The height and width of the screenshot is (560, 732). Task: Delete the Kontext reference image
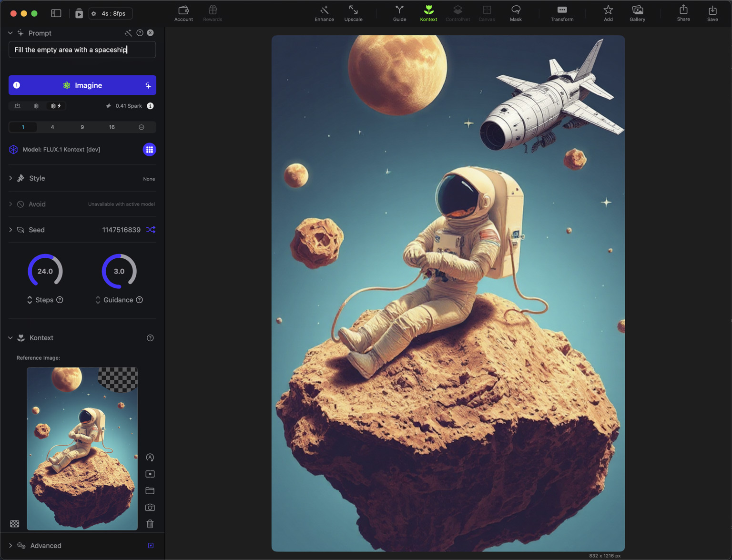click(150, 524)
